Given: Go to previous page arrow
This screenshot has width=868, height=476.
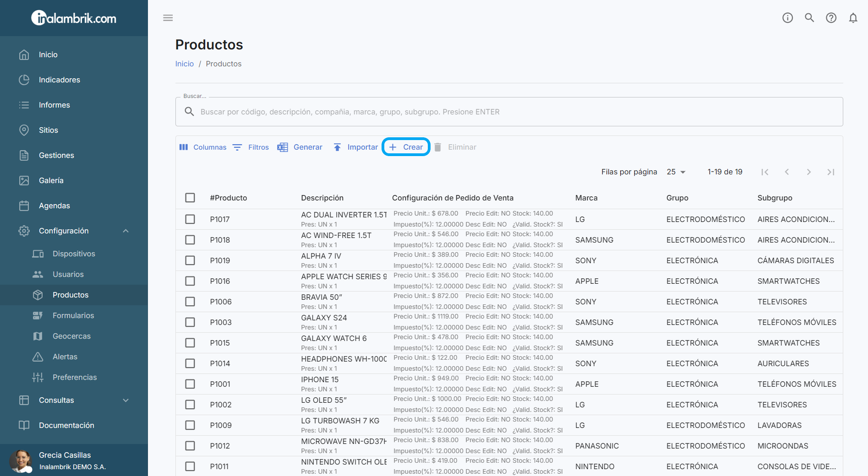Looking at the screenshot, I should click(787, 172).
